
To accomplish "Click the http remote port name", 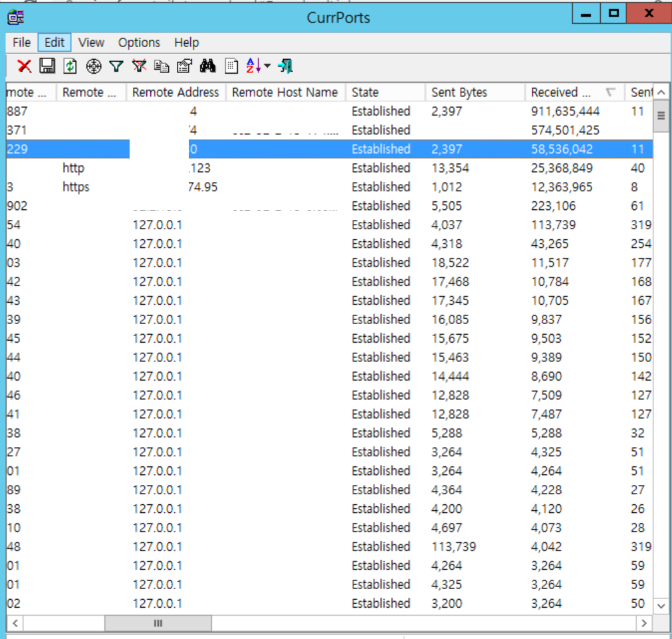I will pyautogui.click(x=73, y=168).
